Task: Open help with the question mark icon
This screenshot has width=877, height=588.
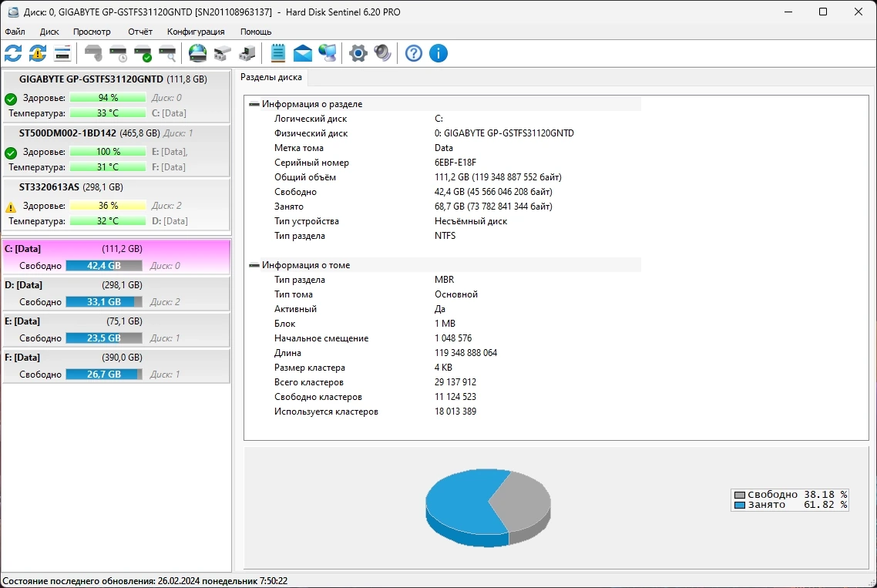Action: 413,53
